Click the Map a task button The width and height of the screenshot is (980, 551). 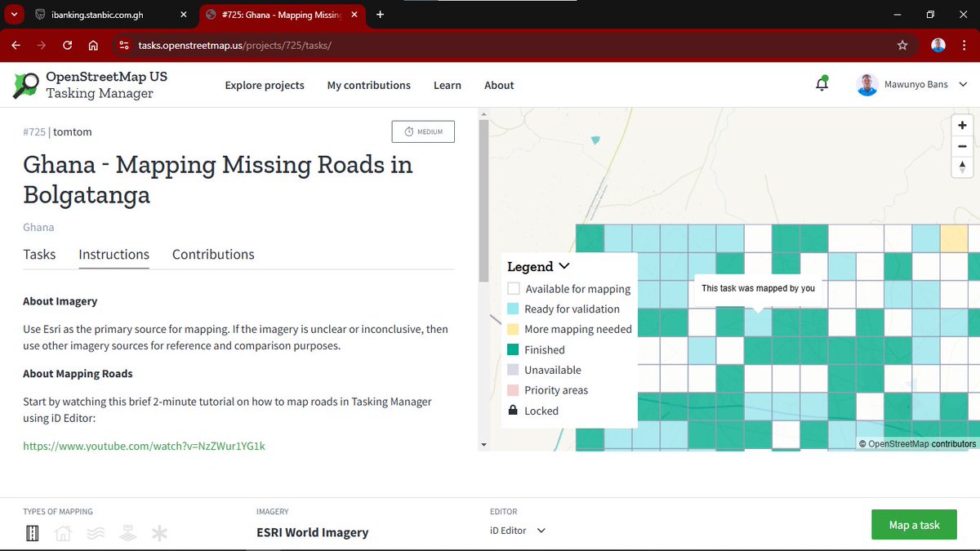914,525
